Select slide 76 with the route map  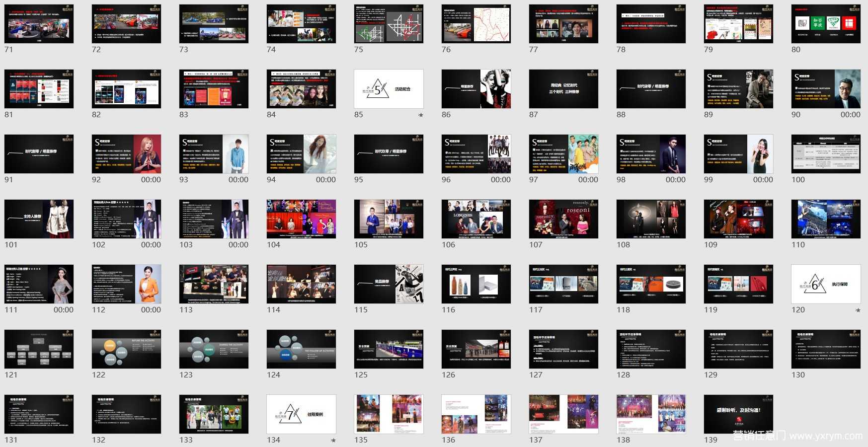tap(476, 24)
